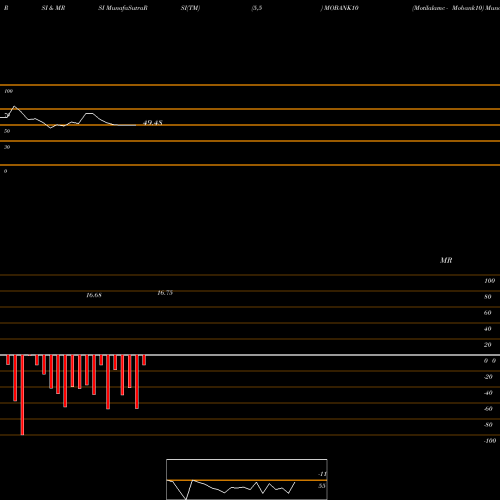Click the "SI MunafaSutraR" header text
500x500 pixels.
tap(123, 8)
